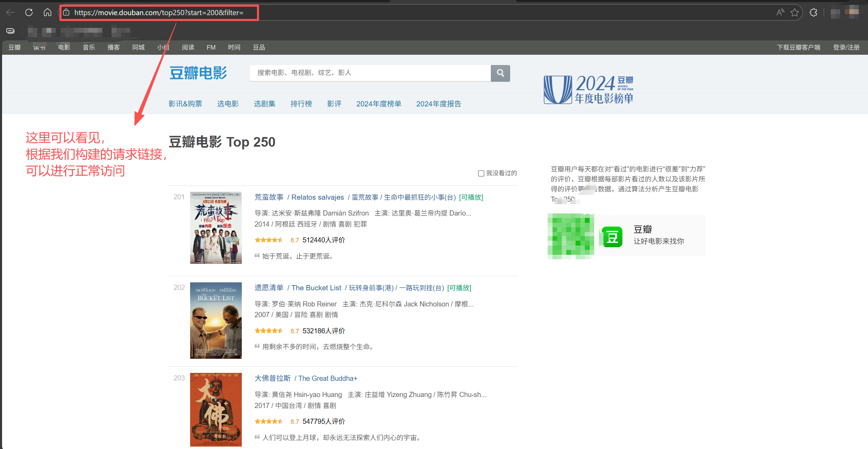Click the rank number 203
868x449 pixels.
pos(179,378)
